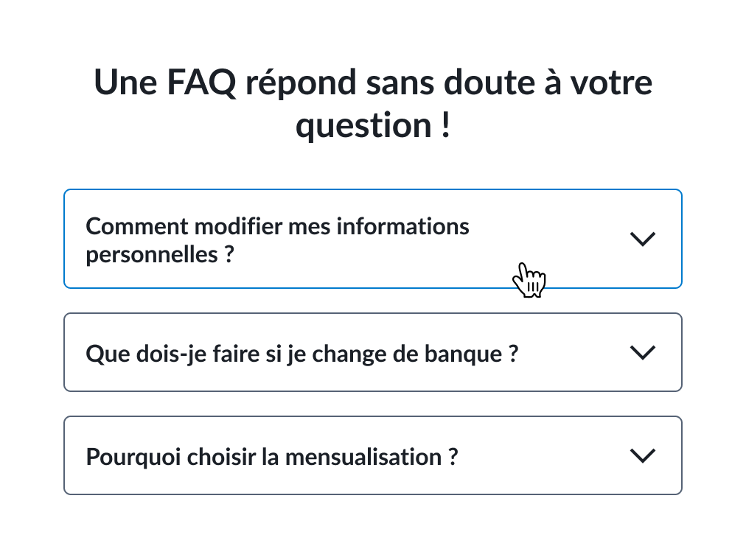Screen dimensions: 746x560
Task: Click the question text "Comment modifier mes informations personnelles ?"
Action: click(277, 240)
